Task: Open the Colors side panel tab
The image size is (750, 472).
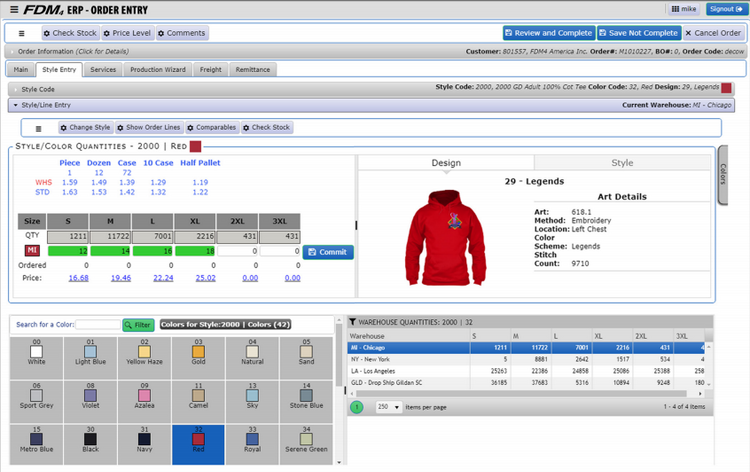Action: [723, 175]
